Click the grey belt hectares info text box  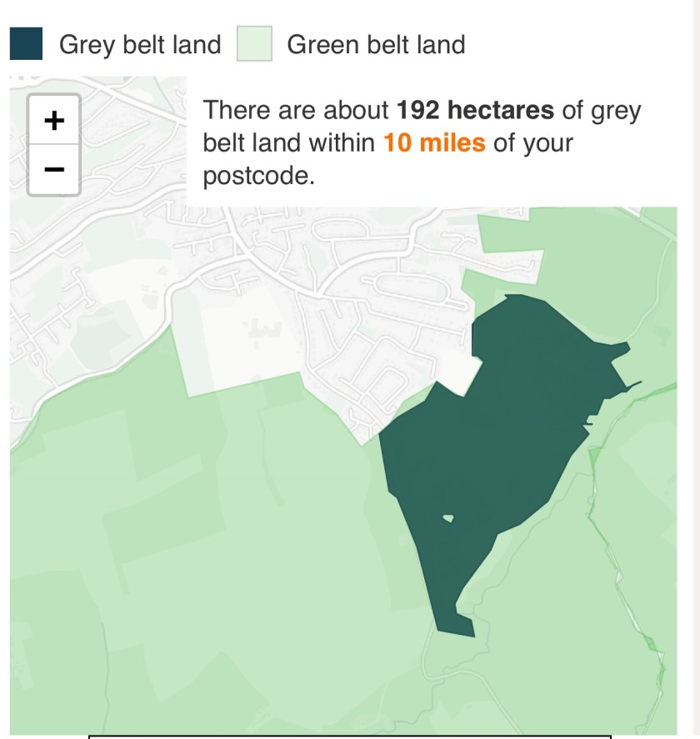click(421, 143)
